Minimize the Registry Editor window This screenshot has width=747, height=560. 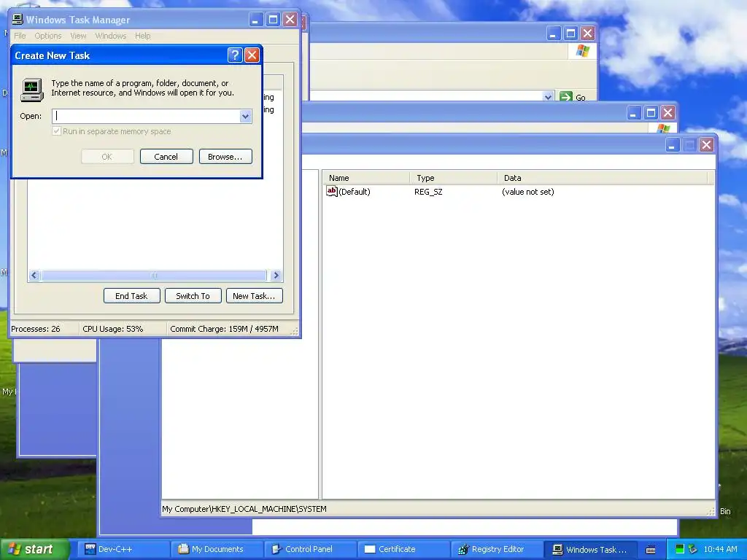pyautogui.click(x=672, y=145)
